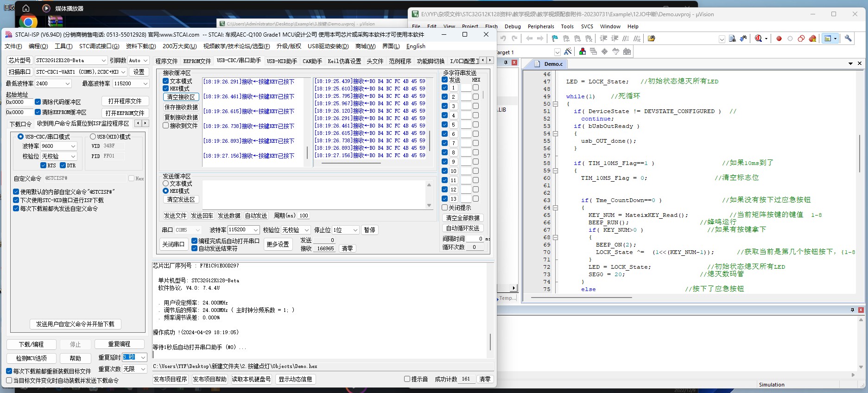Viewport: 868px width, 393px height.
Task: Enable the 提示音 checkbox
Action: 407,379
